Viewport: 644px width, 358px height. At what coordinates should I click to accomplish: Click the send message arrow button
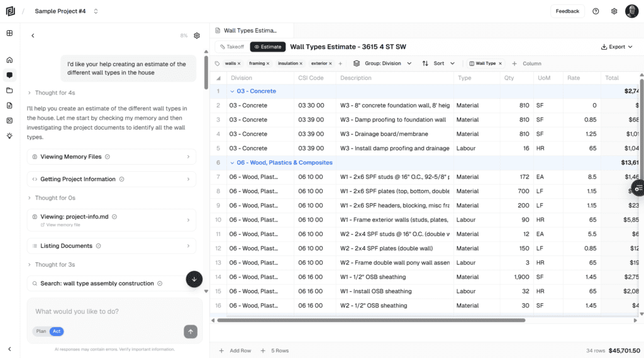click(x=191, y=331)
